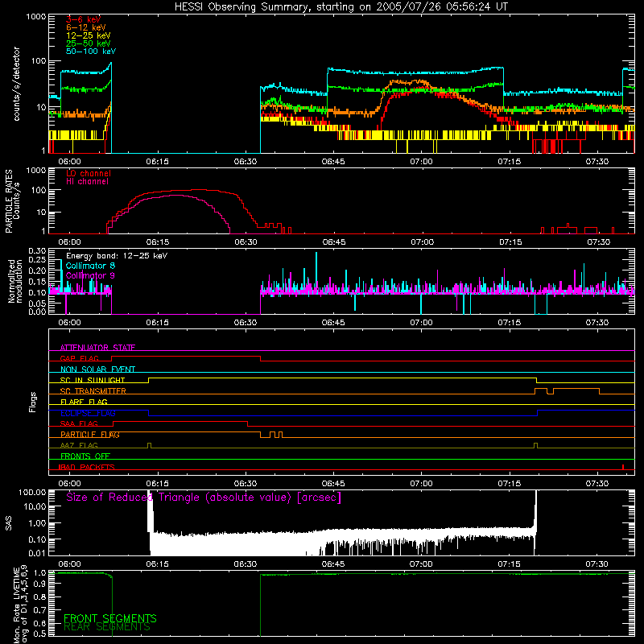Click the '07:30' tick under the SAS panel
The height and width of the screenshot is (644, 644).
(x=597, y=564)
